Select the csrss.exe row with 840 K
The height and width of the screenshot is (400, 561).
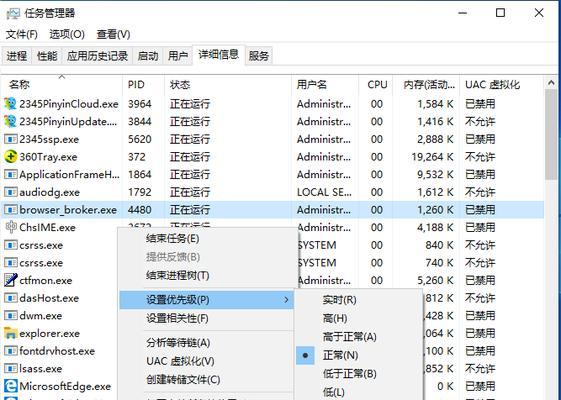[x=272, y=245]
